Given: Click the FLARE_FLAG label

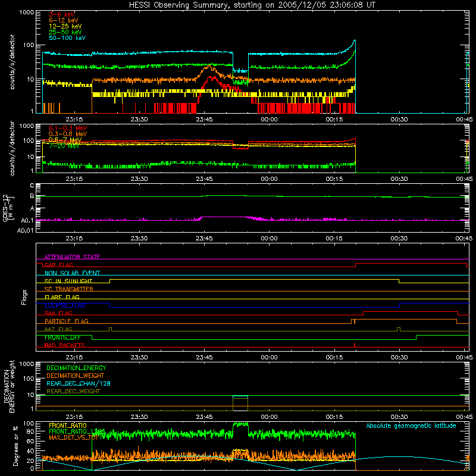Looking at the screenshot, I should point(62,297).
